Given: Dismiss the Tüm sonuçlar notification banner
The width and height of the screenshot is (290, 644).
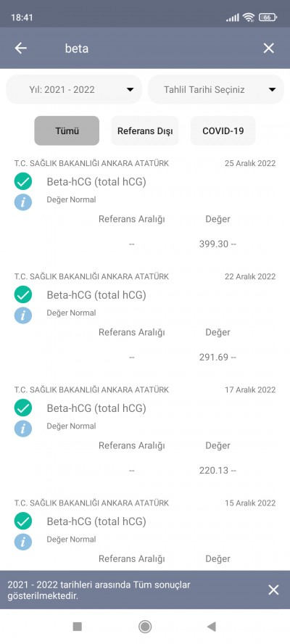Looking at the screenshot, I should (x=273, y=590).
